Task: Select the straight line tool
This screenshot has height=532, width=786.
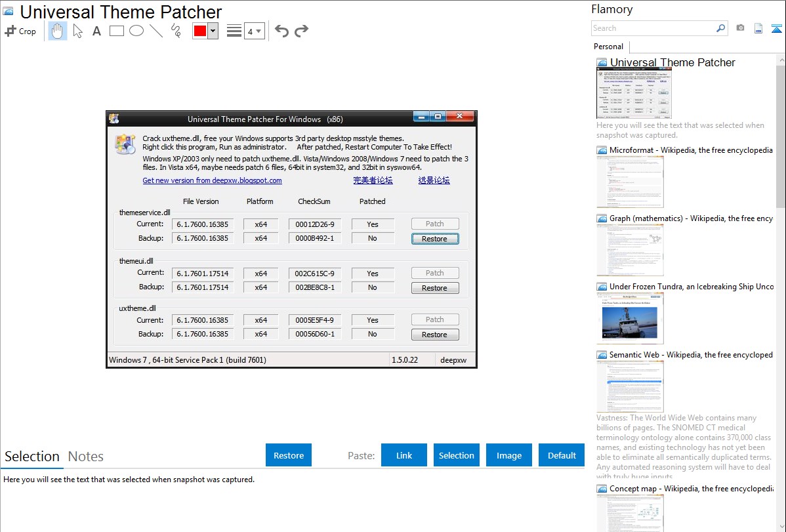Action: [x=156, y=31]
